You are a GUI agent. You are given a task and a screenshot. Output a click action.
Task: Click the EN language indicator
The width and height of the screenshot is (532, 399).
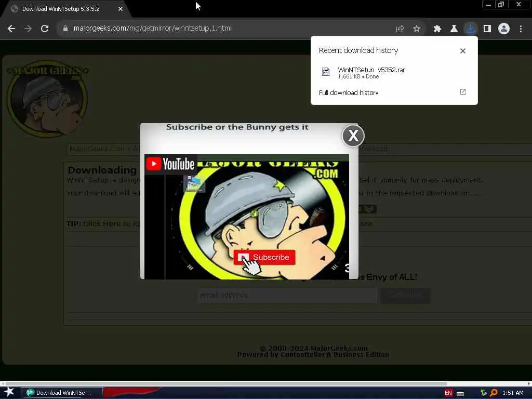[448, 393]
